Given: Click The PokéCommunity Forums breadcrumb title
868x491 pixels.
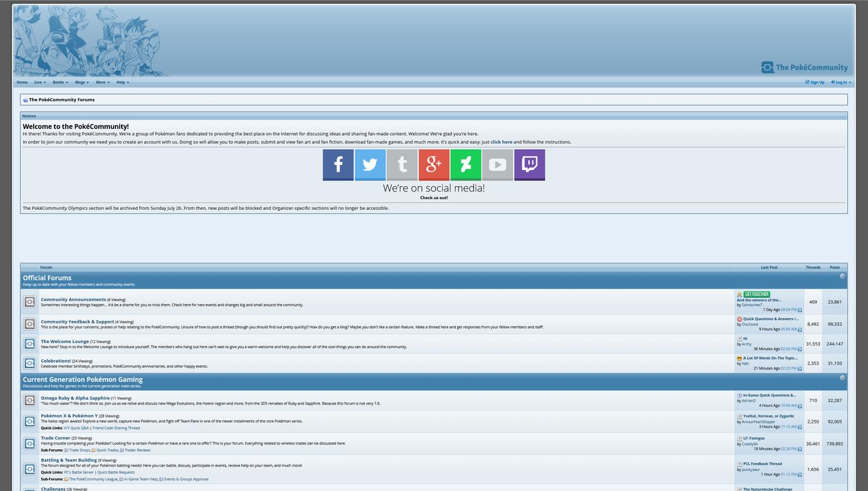Looking at the screenshot, I should click(x=61, y=99).
